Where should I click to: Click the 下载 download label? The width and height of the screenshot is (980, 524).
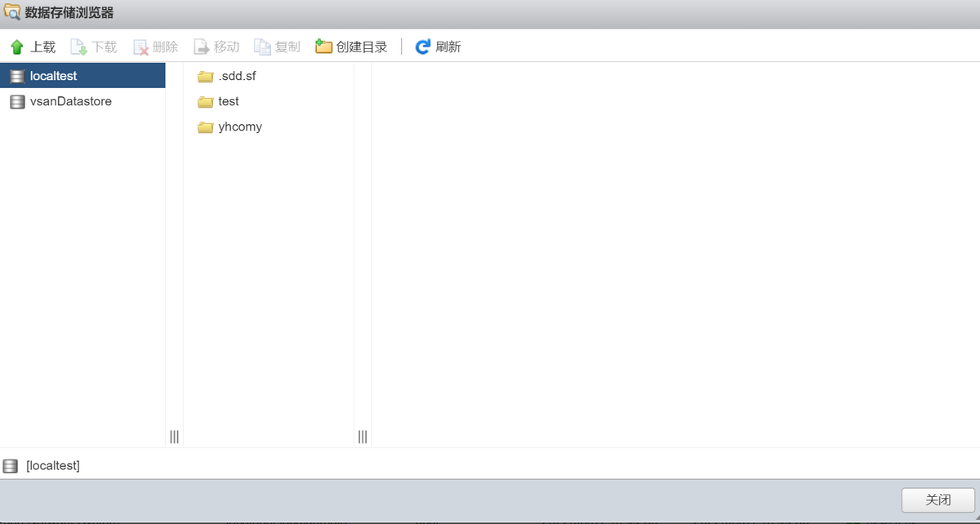pos(105,47)
